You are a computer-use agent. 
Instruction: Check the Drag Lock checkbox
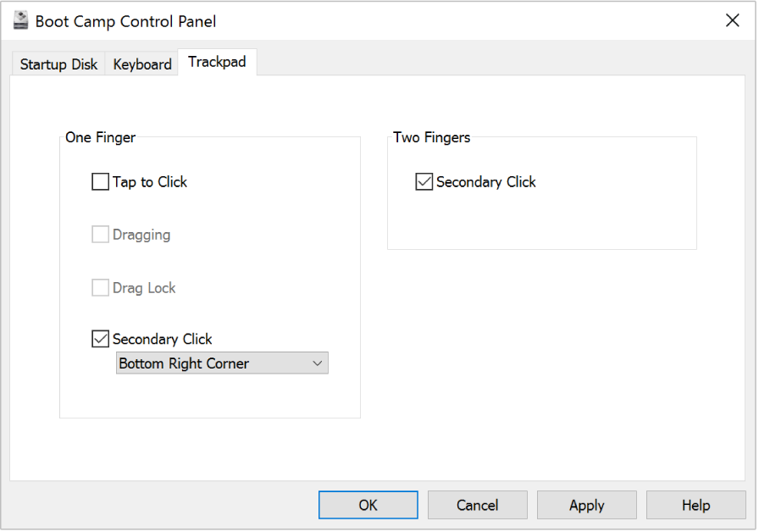point(101,288)
